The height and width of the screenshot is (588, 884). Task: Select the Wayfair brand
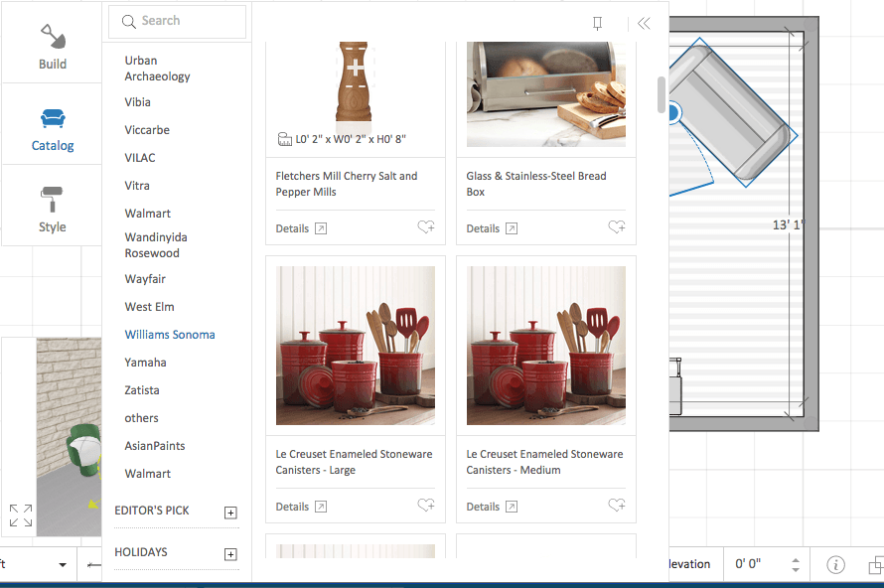145,279
